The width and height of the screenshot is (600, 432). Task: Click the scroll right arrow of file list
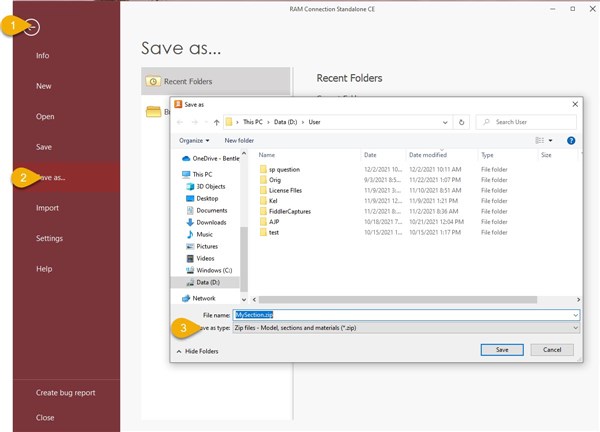click(x=578, y=300)
